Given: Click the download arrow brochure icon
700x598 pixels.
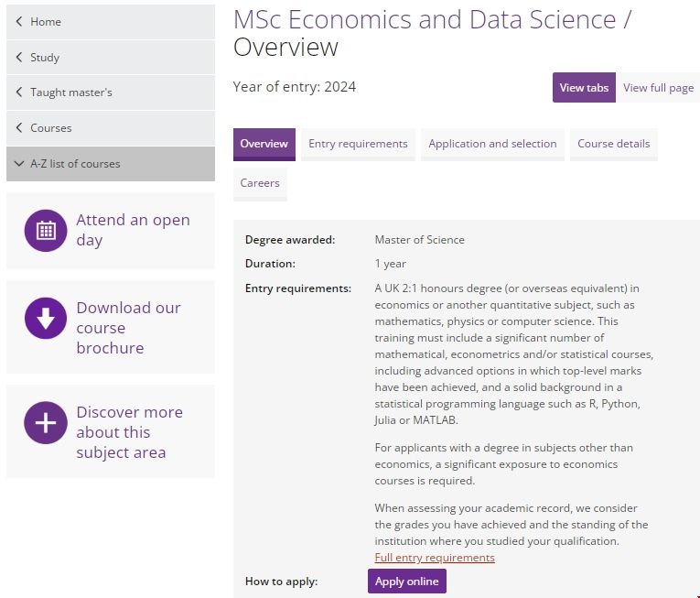Looking at the screenshot, I should point(46,319).
